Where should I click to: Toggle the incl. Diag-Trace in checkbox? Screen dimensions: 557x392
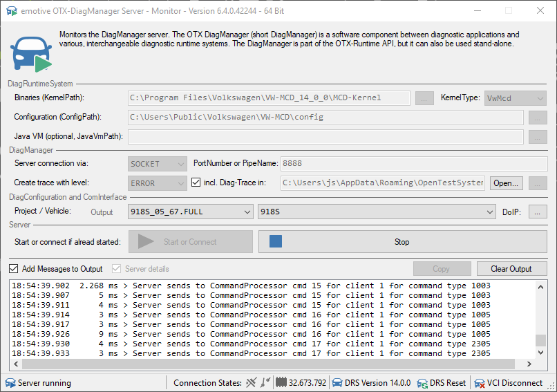(x=195, y=183)
